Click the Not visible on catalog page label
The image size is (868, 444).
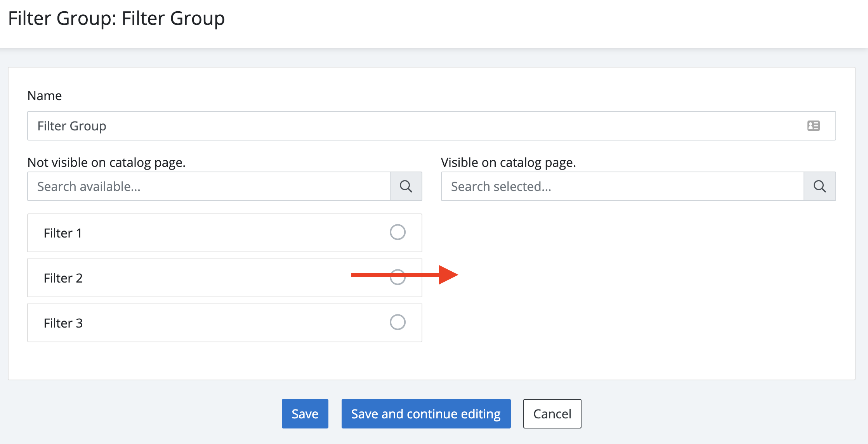coord(106,162)
